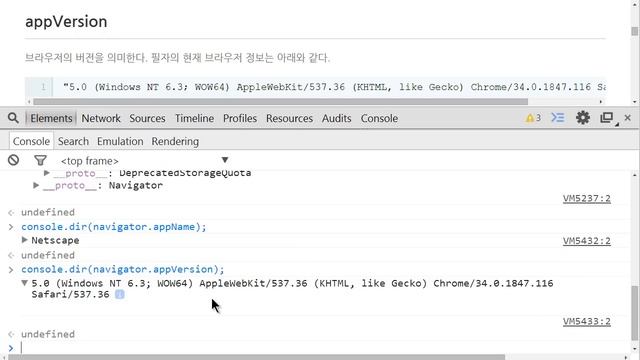Click the console.dir(navigator.appVersion) command line
The width and height of the screenshot is (640, 360).
coord(123,269)
